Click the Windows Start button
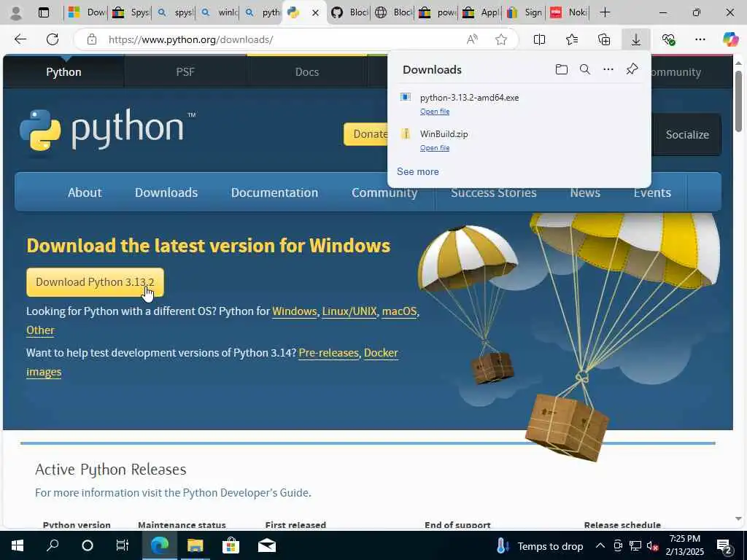The image size is (747, 560). point(18,545)
